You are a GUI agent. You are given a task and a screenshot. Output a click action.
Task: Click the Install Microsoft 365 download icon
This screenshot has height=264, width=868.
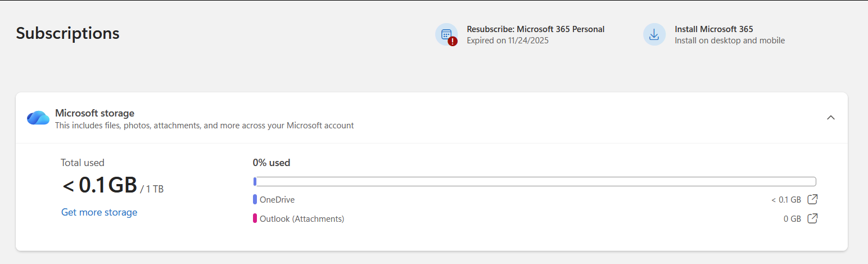[654, 34]
